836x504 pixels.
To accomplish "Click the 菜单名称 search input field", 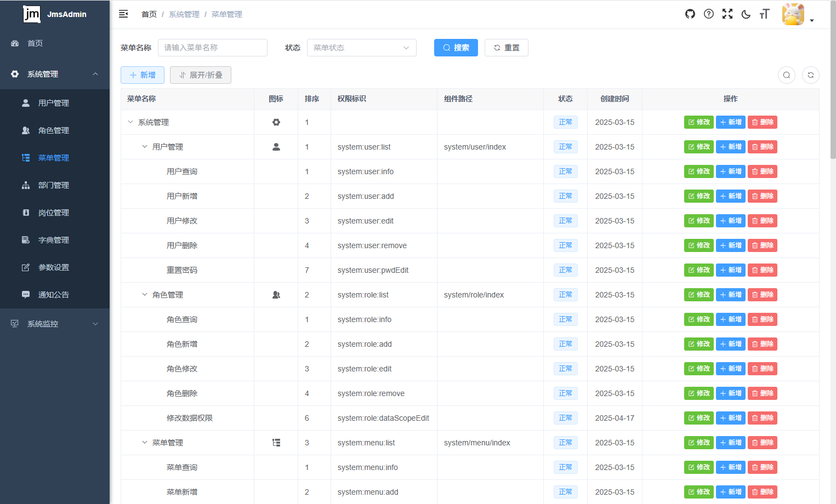I will click(x=213, y=48).
